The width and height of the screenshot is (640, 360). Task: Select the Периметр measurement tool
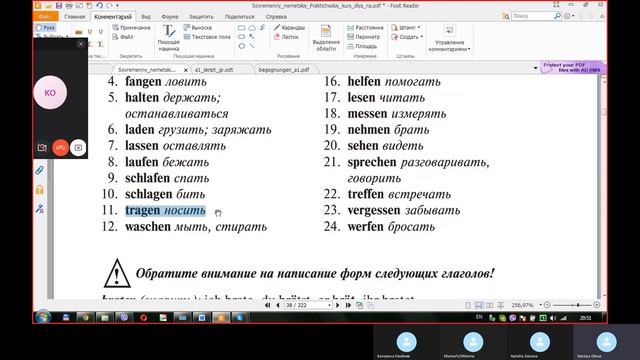(x=364, y=37)
